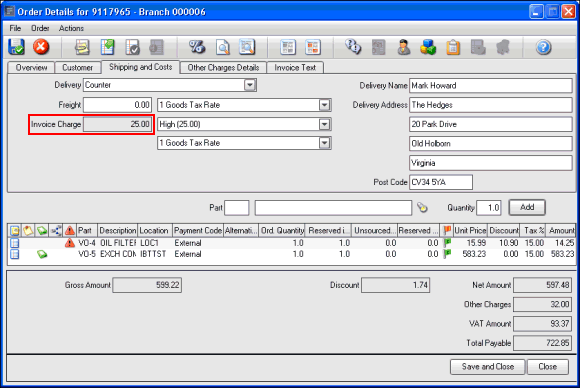The width and height of the screenshot is (580, 388).
Task: Click the warning triangle column header icon
Action: click(70, 231)
